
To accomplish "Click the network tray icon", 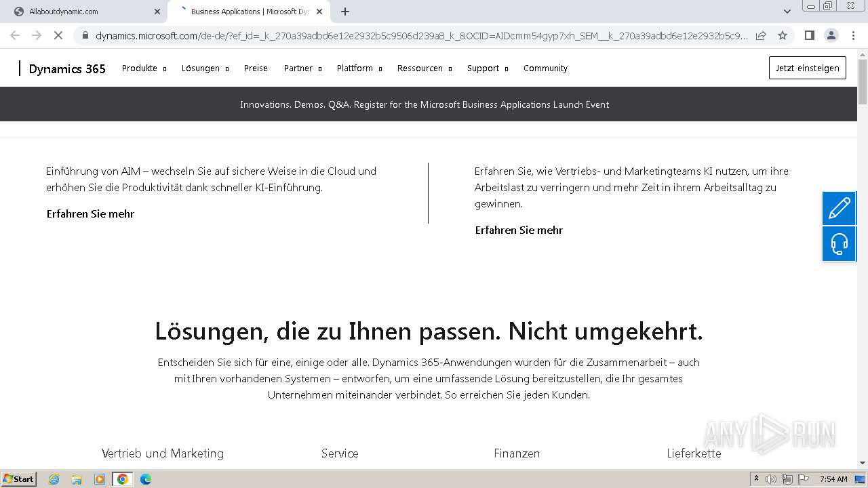I will (x=787, y=479).
